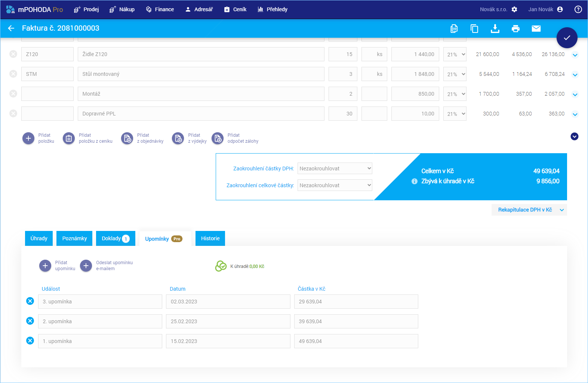
Task: Expand details of the Z120 row chevron
Action: coord(575,55)
